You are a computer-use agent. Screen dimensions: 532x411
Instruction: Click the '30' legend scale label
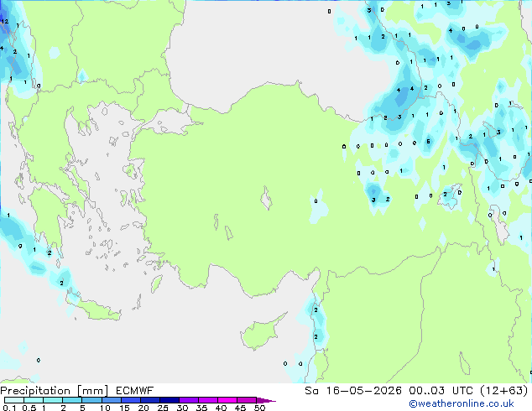tap(182, 408)
